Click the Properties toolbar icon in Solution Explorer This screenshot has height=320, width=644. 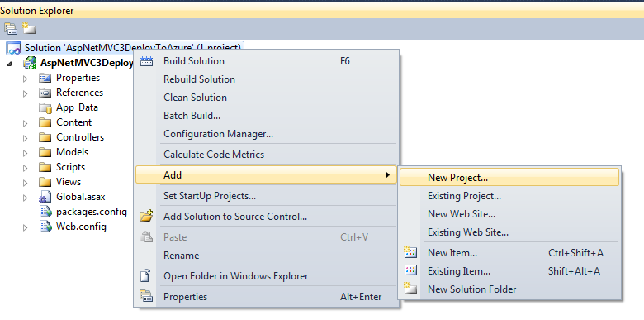pyautogui.click(x=11, y=28)
